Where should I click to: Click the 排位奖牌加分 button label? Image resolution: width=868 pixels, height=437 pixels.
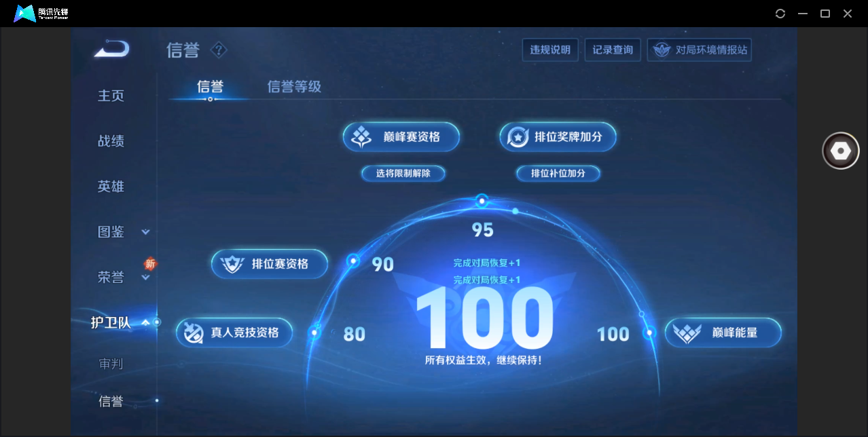pos(568,137)
